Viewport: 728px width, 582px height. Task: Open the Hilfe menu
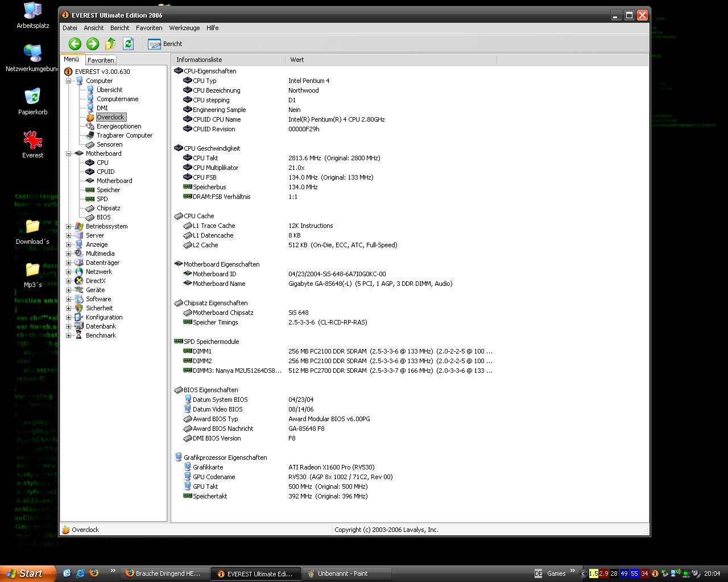[212, 28]
